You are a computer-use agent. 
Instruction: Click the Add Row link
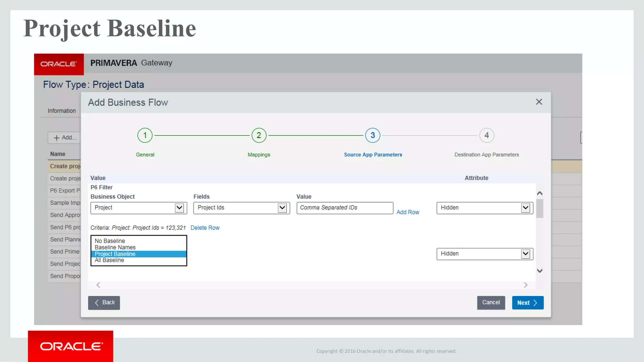(408, 212)
